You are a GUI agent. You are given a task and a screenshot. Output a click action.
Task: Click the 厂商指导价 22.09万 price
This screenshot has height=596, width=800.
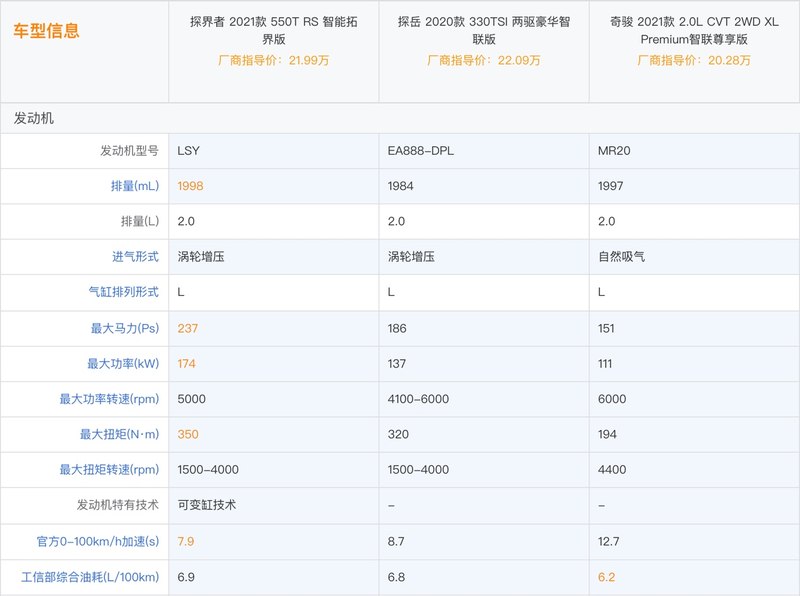(x=484, y=60)
